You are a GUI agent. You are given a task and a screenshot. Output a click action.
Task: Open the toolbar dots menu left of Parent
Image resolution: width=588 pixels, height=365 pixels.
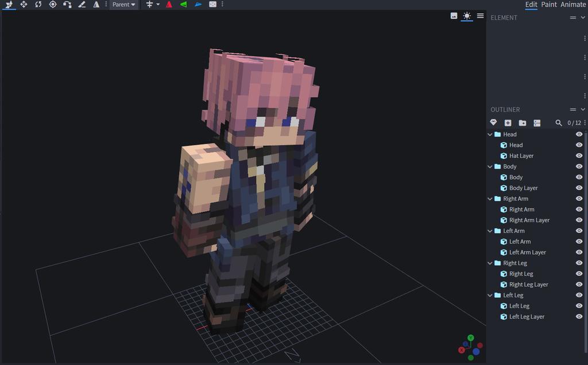(106, 5)
